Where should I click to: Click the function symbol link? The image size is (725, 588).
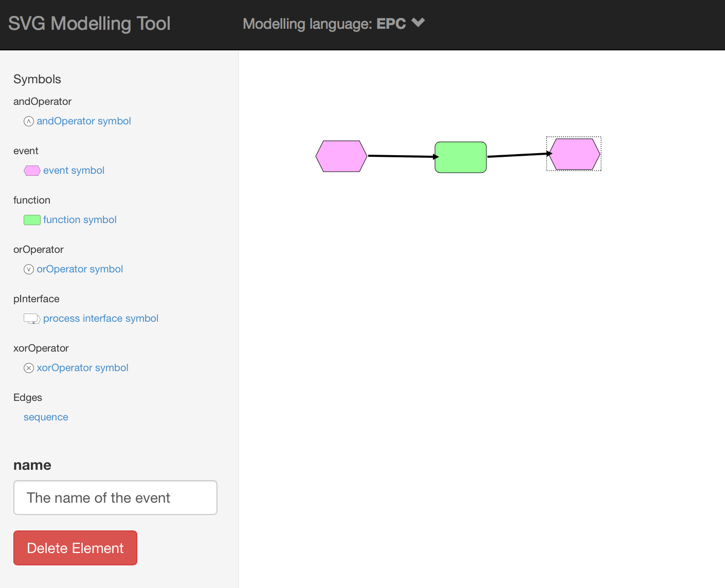[80, 220]
